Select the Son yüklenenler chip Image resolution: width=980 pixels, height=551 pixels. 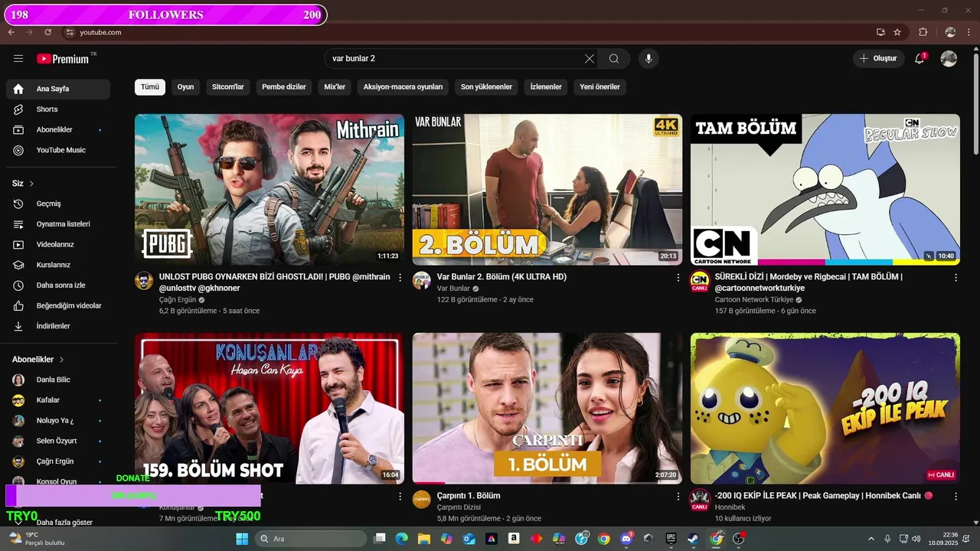pyautogui.click(x=486, y=87)
